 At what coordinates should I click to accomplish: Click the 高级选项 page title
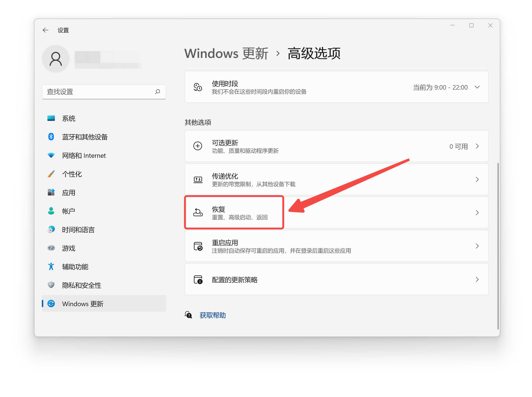point(314,53)
